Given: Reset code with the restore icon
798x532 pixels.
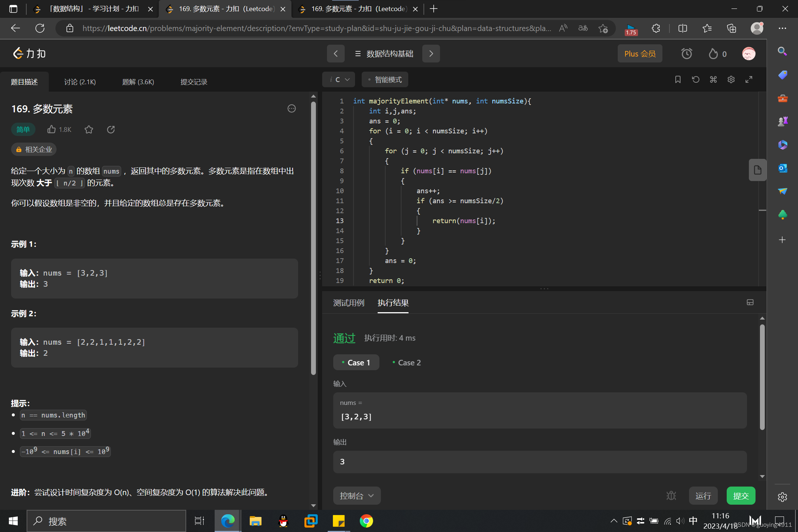Looking at the screenshot, I should 695,79.
